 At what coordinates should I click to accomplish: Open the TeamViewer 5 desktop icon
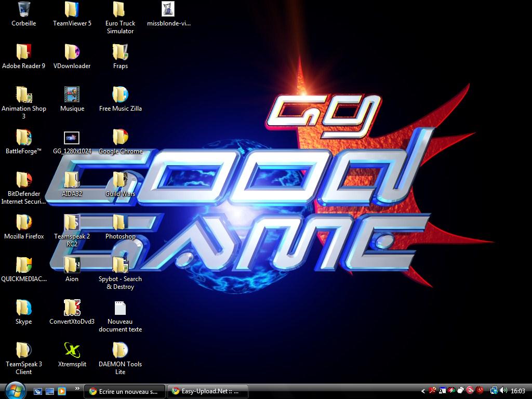point(72,10)
